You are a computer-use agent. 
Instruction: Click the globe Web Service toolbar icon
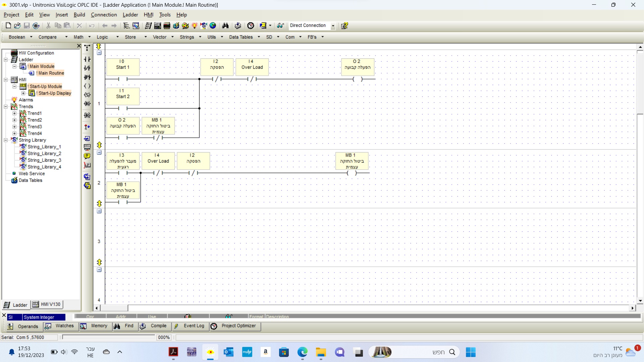213,25
